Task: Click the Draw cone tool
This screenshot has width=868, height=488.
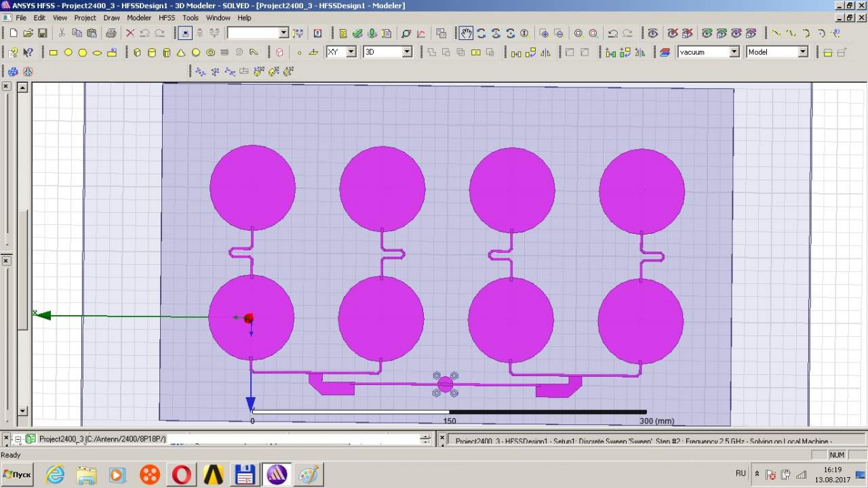Action: click(181, 52)
